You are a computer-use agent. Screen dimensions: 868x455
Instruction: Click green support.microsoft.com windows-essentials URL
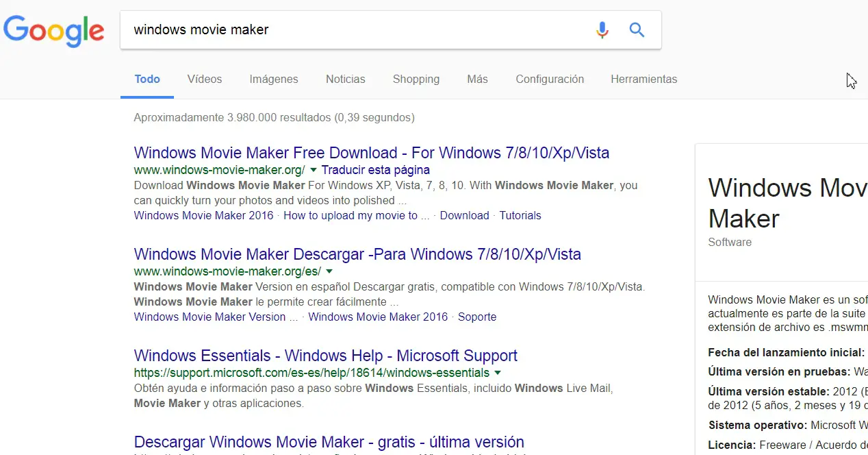click(x=312, y=373)
